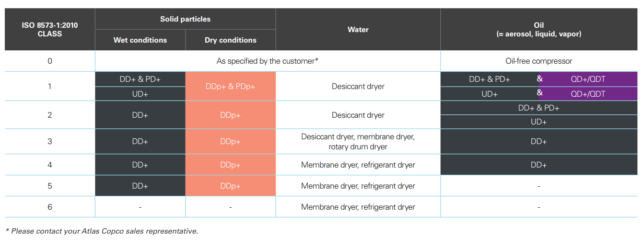Click the rotary drum dryer water cell
The width and height of the screenshot is (644, 247).
[358, 142]
